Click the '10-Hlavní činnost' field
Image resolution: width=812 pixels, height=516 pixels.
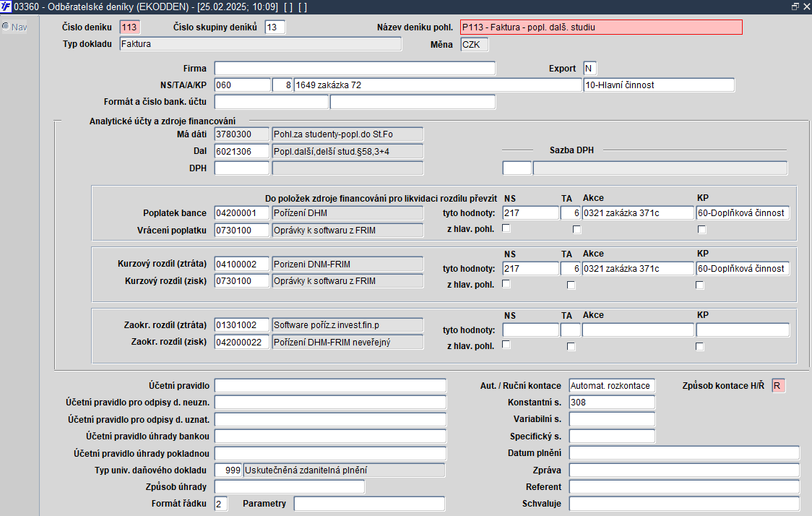pos(659,85)
